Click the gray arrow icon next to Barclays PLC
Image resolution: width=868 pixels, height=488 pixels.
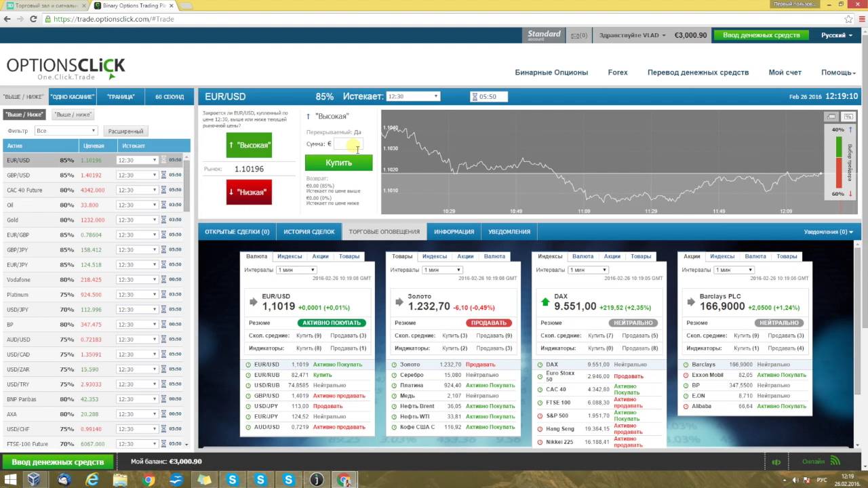(x=691, y=302)
